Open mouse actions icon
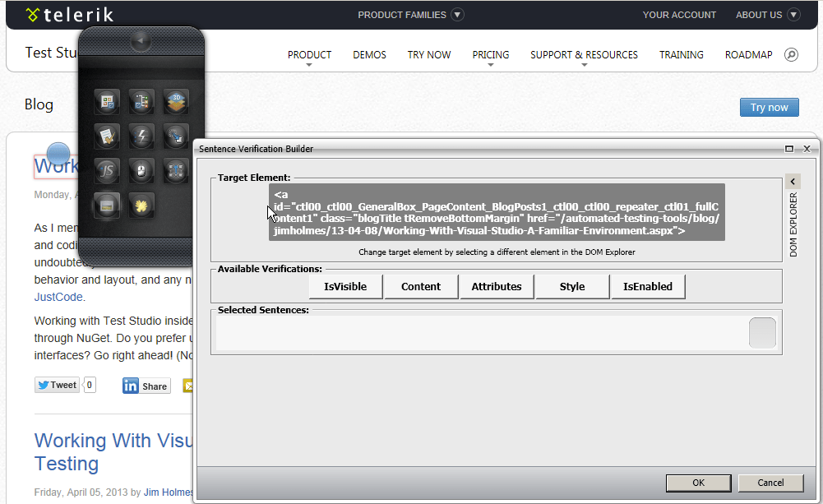The image size is (823, 504). coord(141,171)
